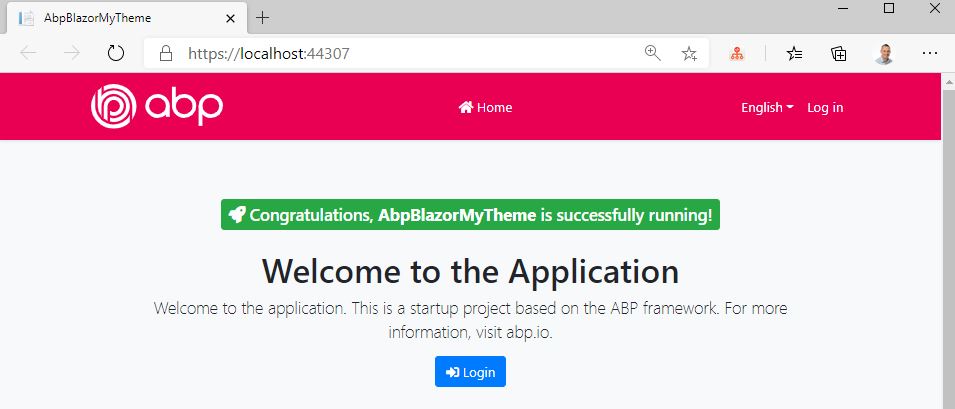This screenshot has width=955, height=409.
Task: Click the Log in link in header
Action: click(x=825, y=108)
